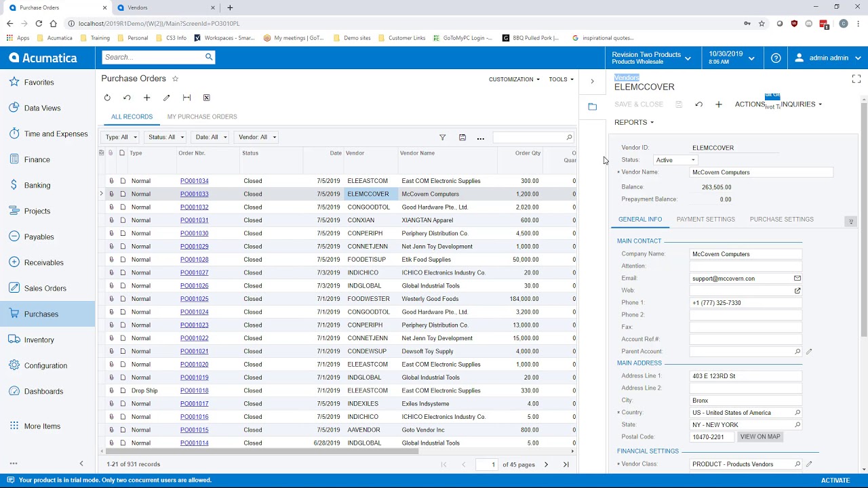The image size is (868, 488).
Task: Switch to the My Purchase Orders tab
Action: click(202, 117)
